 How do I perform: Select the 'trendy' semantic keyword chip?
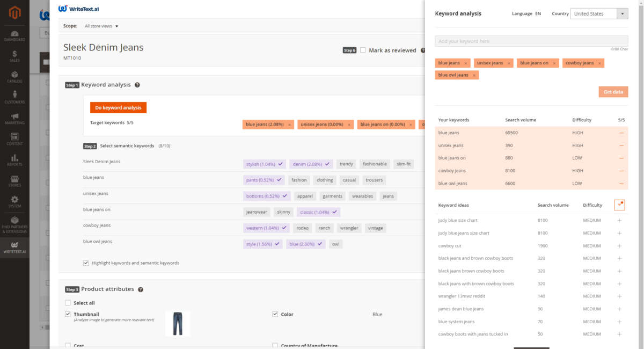[346, 164]
